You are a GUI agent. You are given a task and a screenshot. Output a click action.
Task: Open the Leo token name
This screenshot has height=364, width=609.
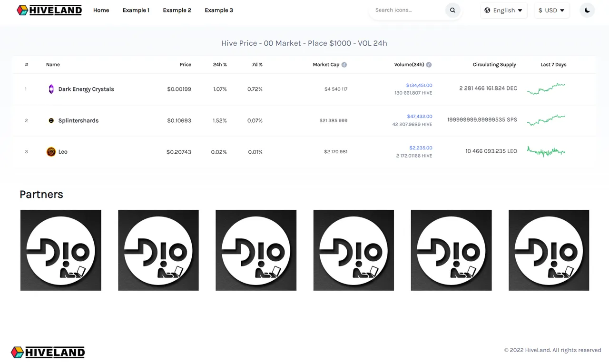[63, 152]
